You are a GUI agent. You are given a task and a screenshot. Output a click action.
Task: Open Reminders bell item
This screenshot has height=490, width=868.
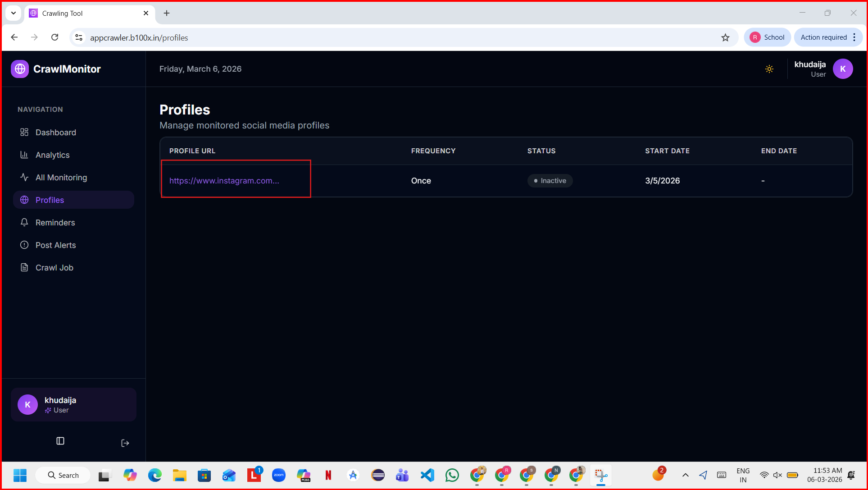55,223
